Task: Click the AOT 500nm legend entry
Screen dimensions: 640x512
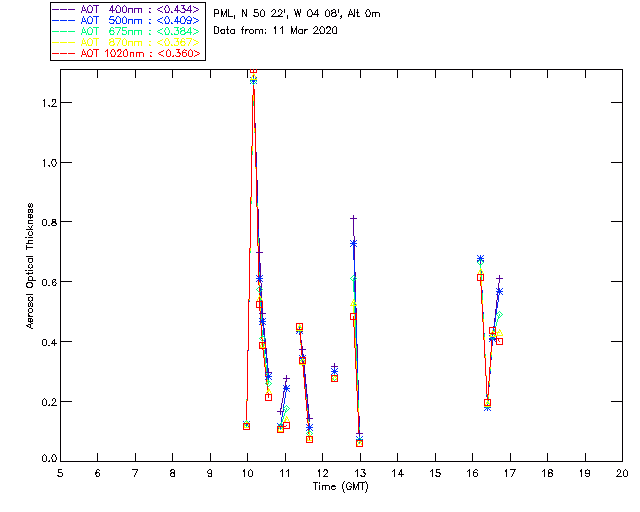Action: tap(127, 20)
